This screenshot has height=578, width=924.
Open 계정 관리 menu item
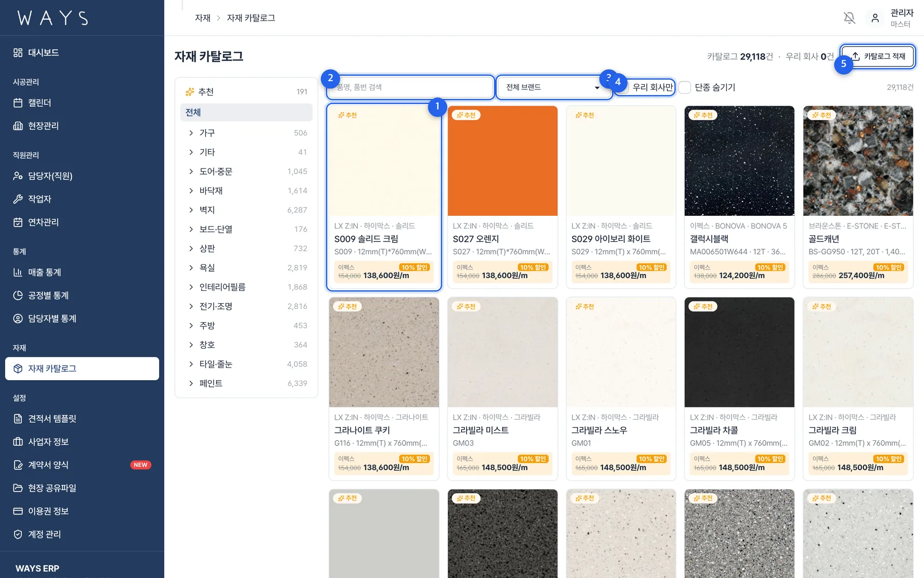pyautogui.click(x=82, y=534)
